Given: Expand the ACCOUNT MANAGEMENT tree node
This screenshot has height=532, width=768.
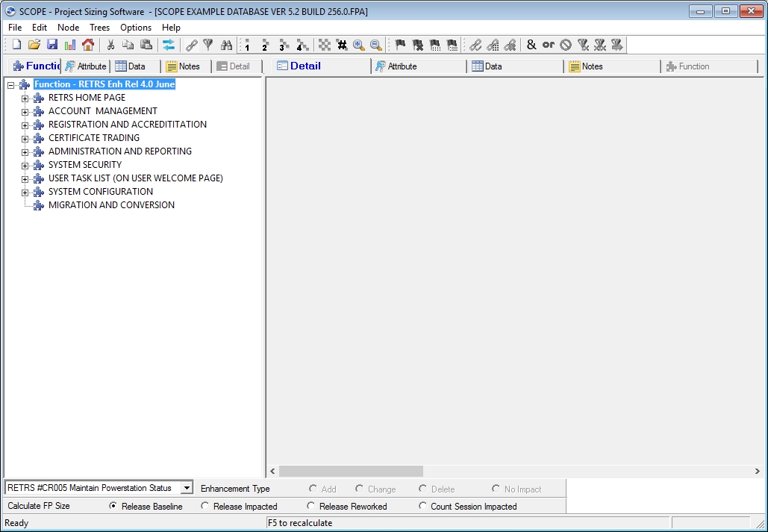Looking at the screenshot, I should tap(25, 112).
